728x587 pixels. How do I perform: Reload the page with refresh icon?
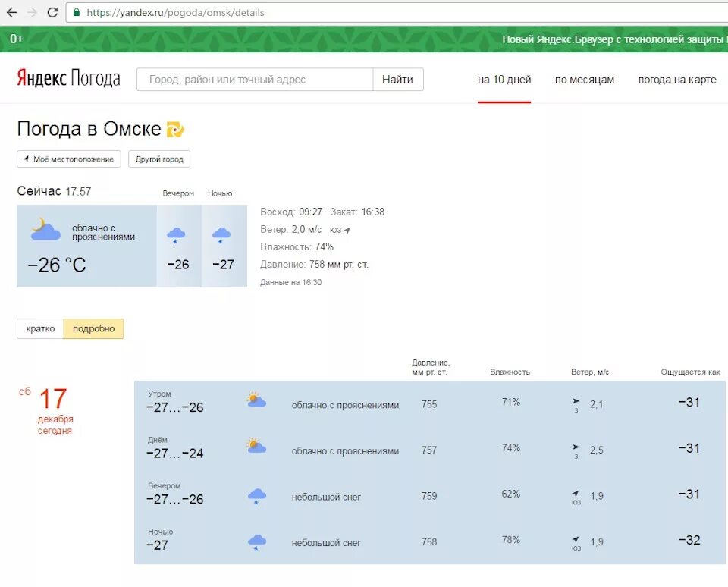tap(52, 13)
